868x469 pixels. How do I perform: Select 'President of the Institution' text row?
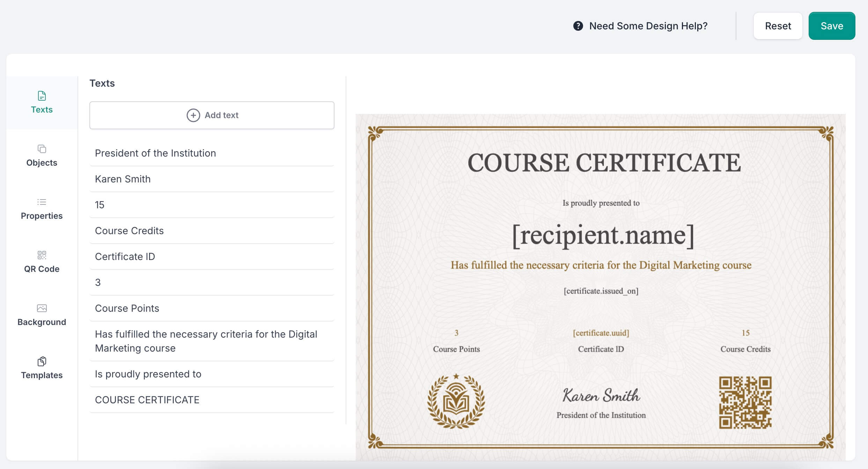(x=212, y=153)
